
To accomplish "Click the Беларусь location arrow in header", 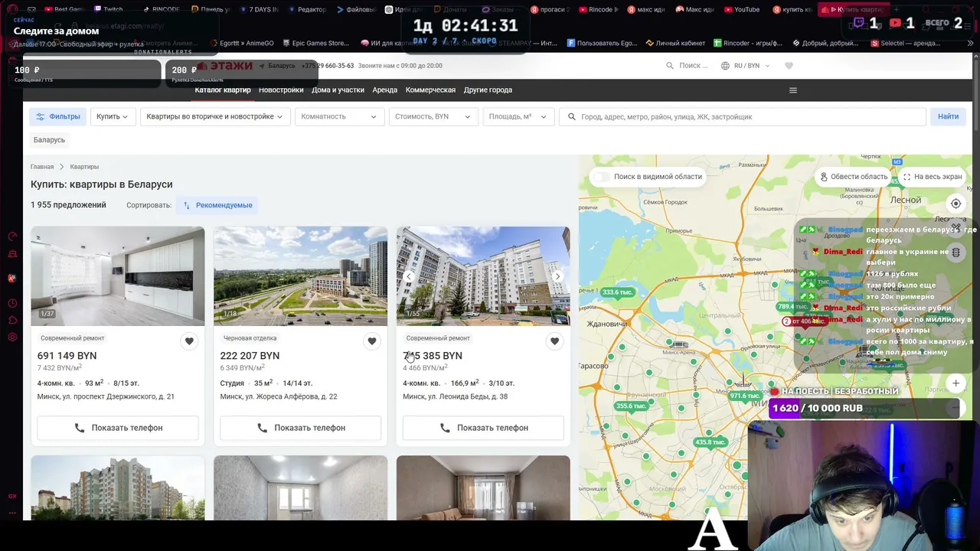I will [262, 66].
